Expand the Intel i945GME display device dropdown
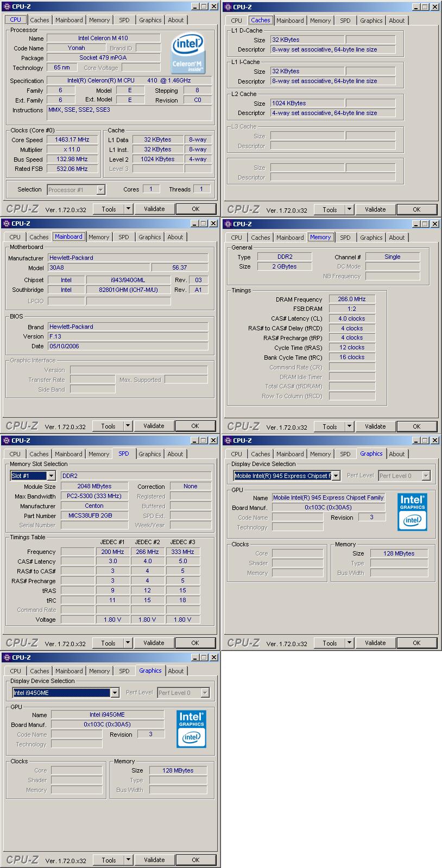Viewport: 442px width, 868px height. coord(115,693)
